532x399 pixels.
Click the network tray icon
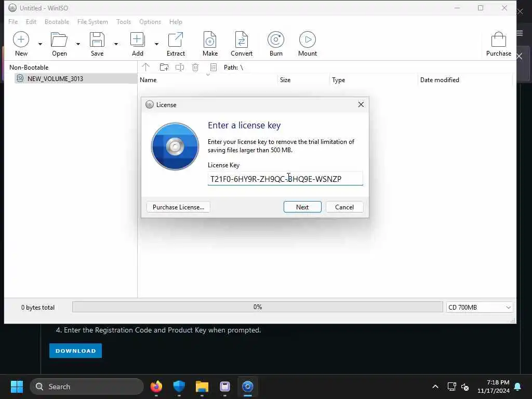pyautogui.click(x=451, y=387)
